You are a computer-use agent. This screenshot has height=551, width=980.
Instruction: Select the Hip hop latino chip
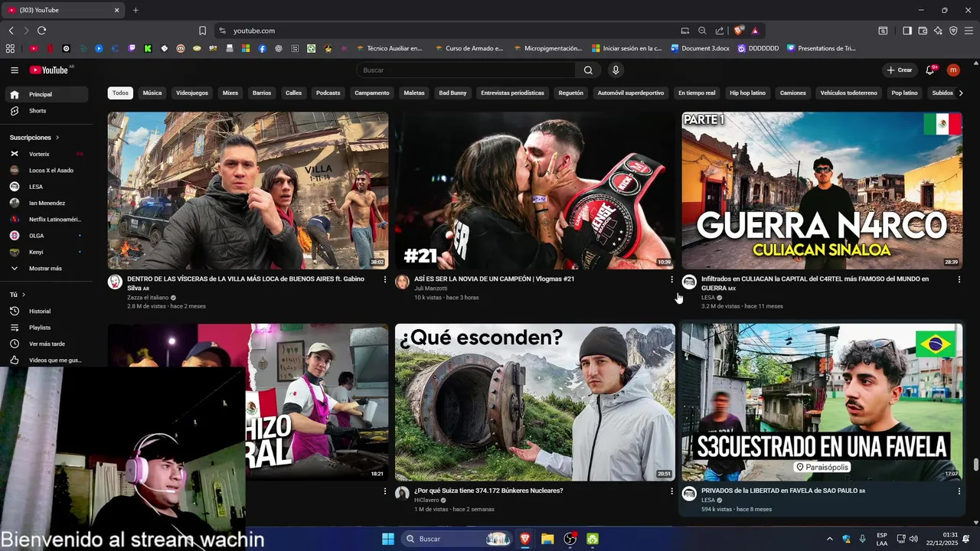(747, 93)
